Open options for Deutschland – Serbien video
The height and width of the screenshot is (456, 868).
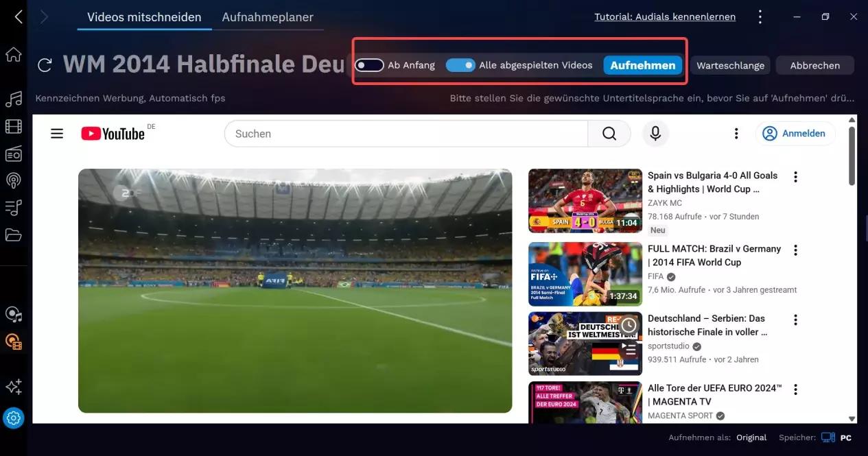pyautogui.click(x=796, y=320)
